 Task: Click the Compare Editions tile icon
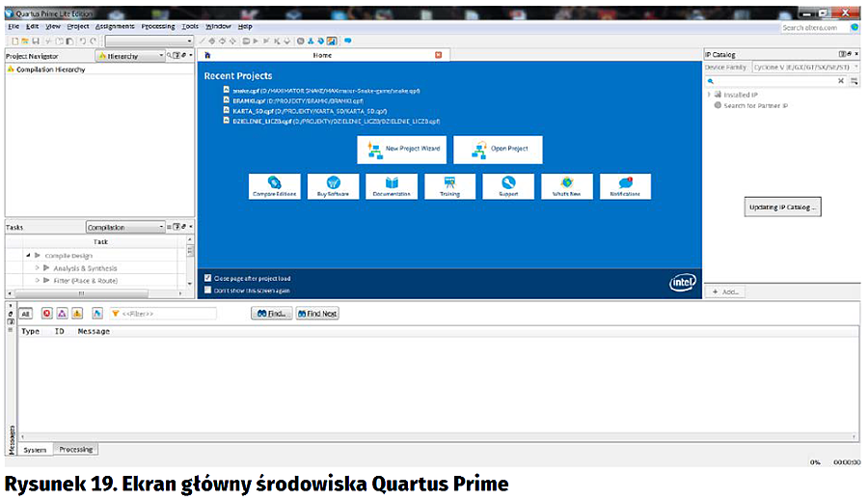point(275,185)
